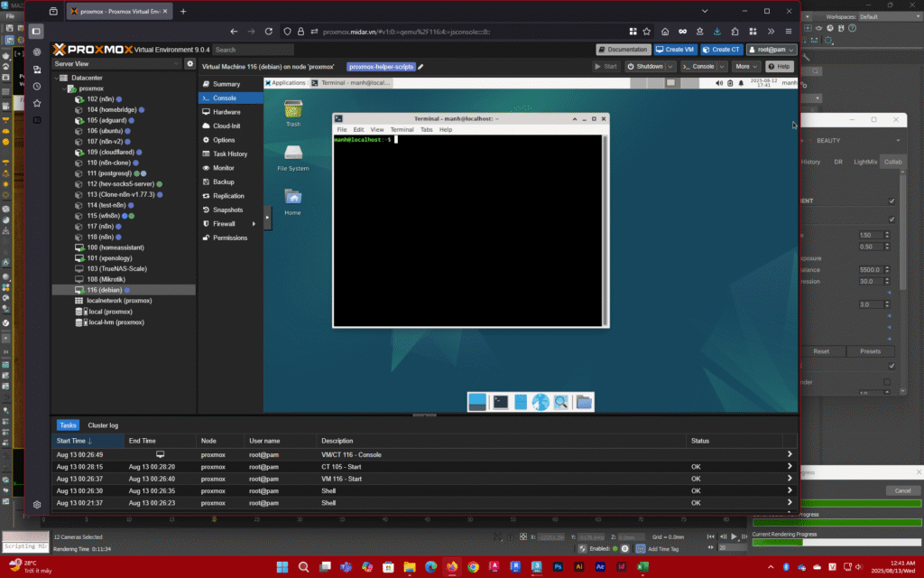The width and height of the screenshot is (924, 578).
Task: Launch the web browser from the Debian dock
Action: point(541,402)
